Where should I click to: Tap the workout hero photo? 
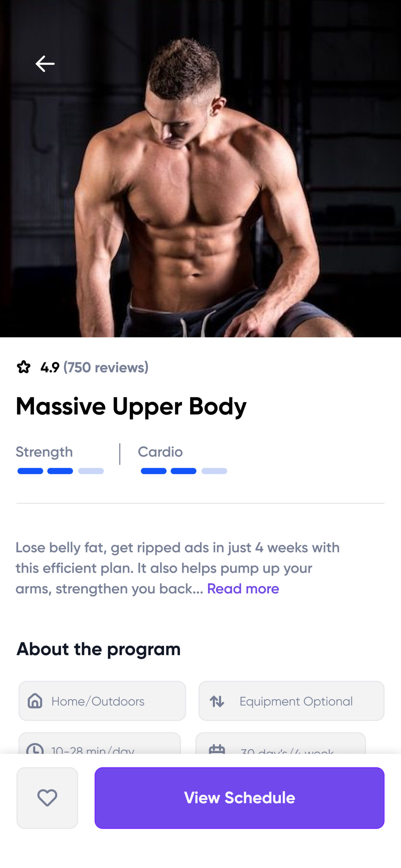click(x=200, y=169)
